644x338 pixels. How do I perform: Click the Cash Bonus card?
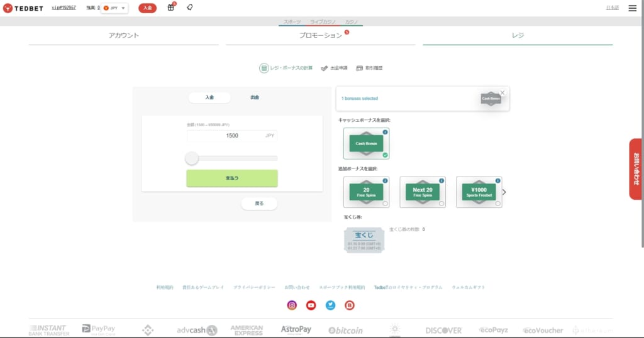coord(367,144)
